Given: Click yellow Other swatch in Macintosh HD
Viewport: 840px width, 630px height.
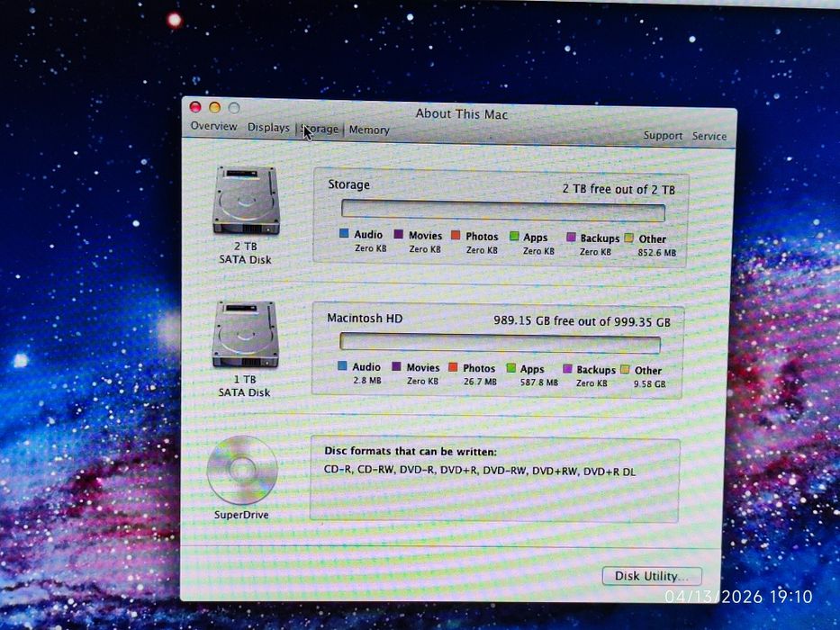Looking at the screenshot, I should pyautogui.click(x=625, y=369).
